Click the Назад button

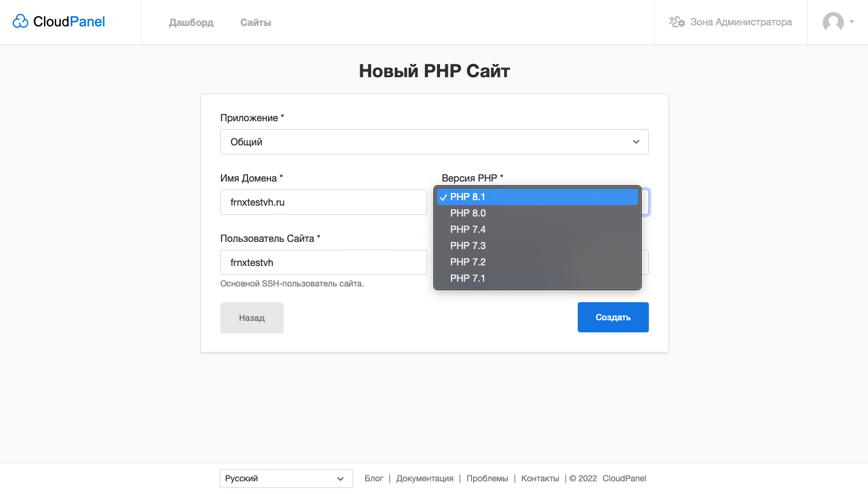pos(252,318)
